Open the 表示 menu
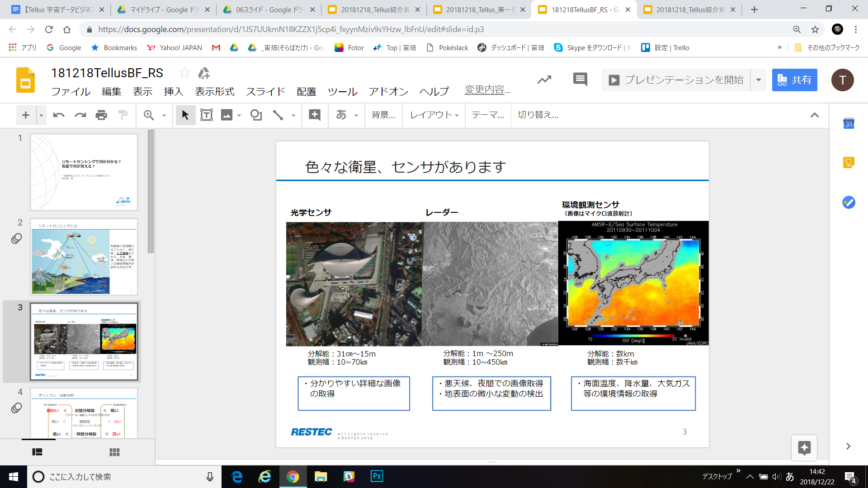 142,92
